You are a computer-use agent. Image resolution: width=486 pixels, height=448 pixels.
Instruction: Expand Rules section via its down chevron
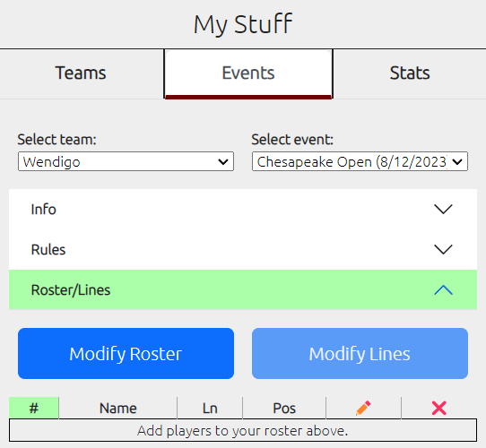(443, 249)
